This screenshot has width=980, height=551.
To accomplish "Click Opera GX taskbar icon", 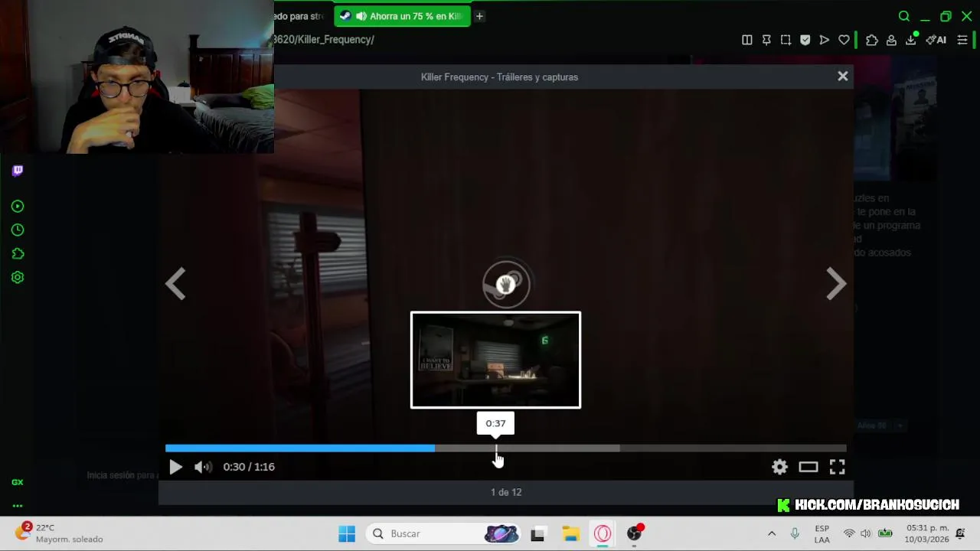I will coord(603,533).
